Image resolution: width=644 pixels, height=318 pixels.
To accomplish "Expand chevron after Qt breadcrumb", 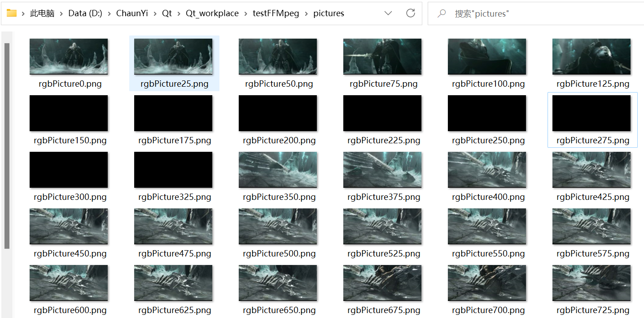I will [x=179, y=13].
